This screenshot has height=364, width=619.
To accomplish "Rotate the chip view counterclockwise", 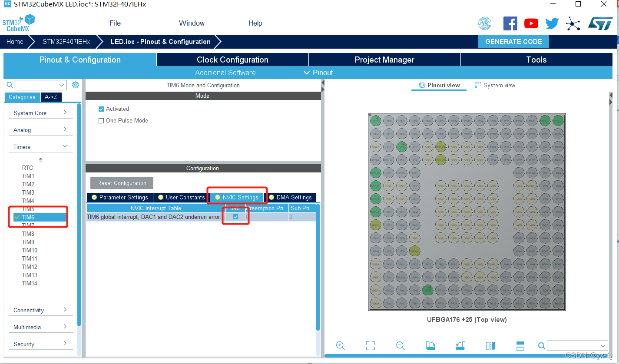I will pyautogui.click(x=460, y=346).
